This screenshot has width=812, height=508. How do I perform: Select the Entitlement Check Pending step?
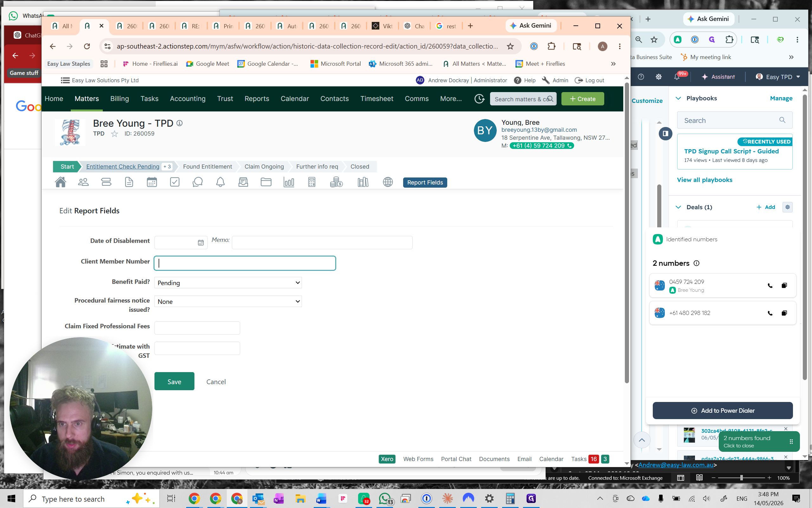[x=122, y=167]
